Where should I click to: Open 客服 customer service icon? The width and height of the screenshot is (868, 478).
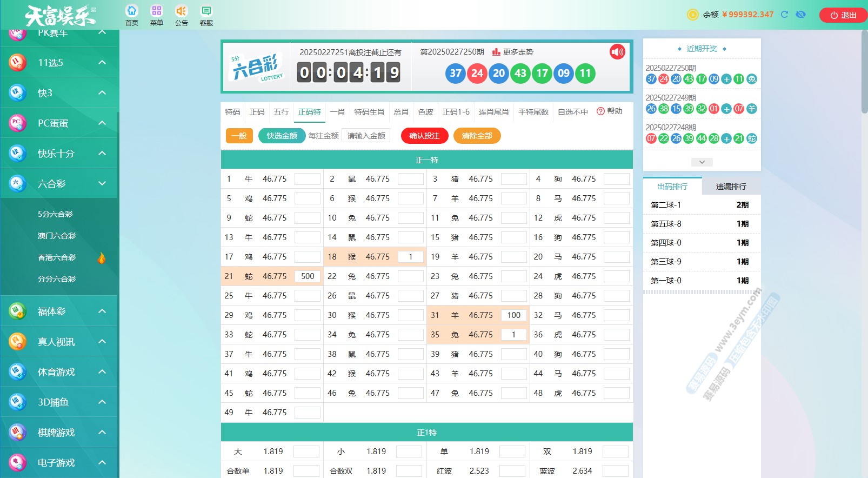pos(206,11)
